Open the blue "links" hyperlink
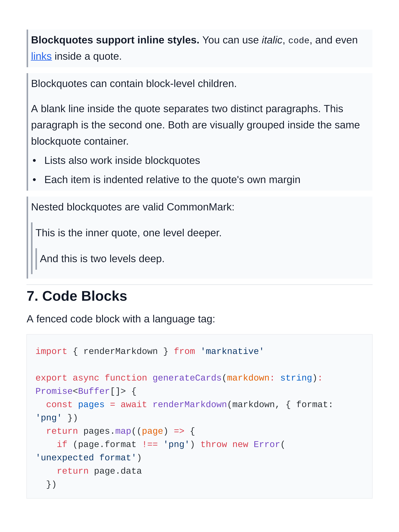This screenshot has height=532, width=399. click(41, 57)
